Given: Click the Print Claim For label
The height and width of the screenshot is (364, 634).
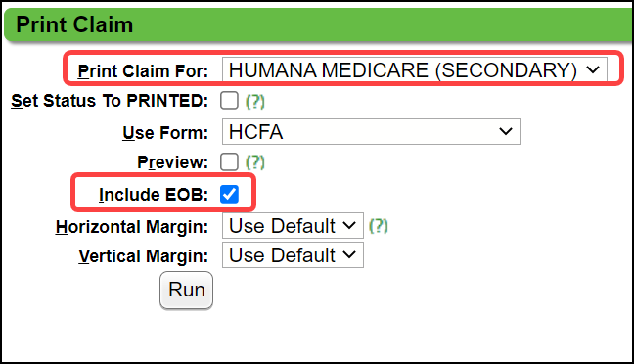Looking at the screenshot, I should [143, 71].
